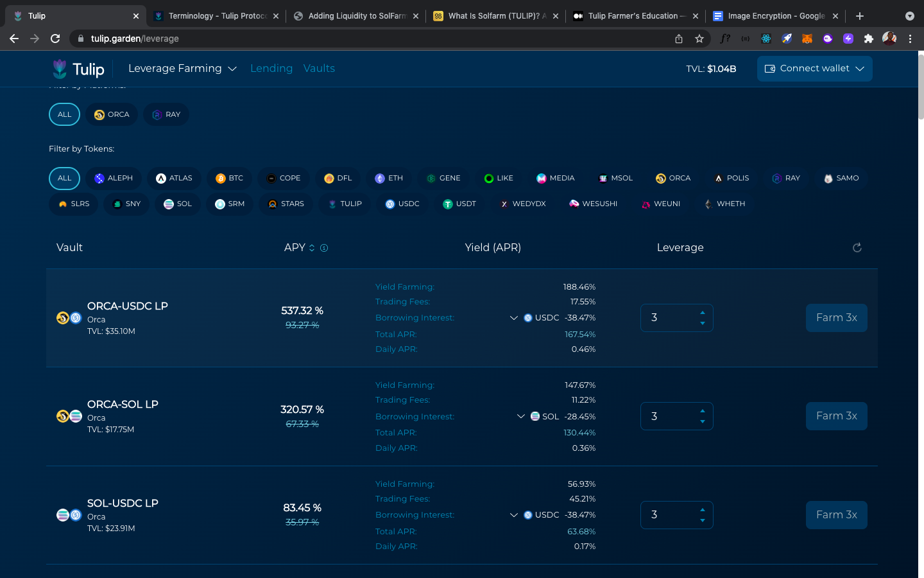Viewport: 924px width, 578px height.
Task: Reload the page using the browser reload button
Action: click(x=55, y=39)
